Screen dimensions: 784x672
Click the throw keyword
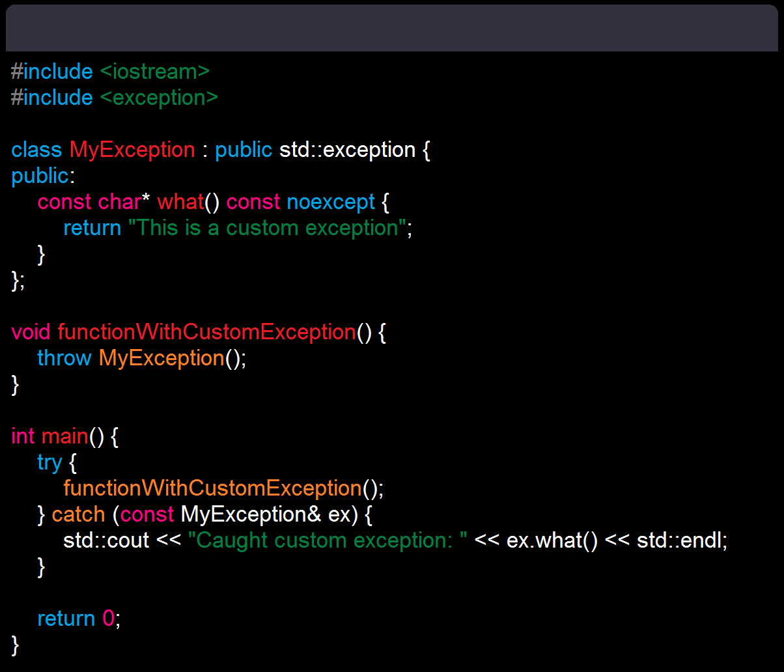point(64,358)
